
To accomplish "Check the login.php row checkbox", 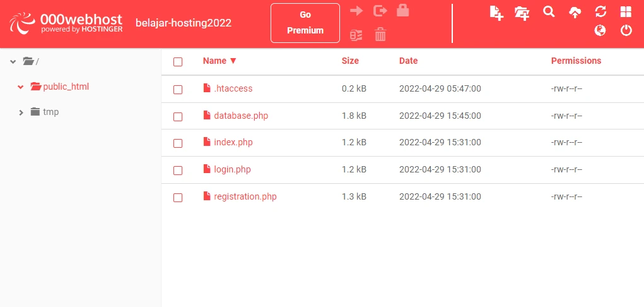I will (x=178, y=171).
